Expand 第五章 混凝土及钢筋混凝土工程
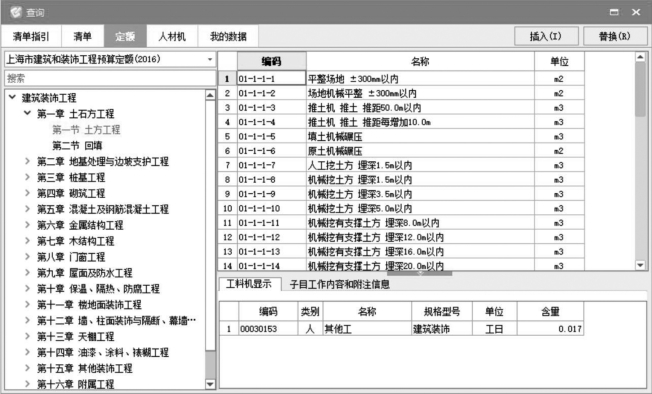The image size is (652, 394). [27, 209]
